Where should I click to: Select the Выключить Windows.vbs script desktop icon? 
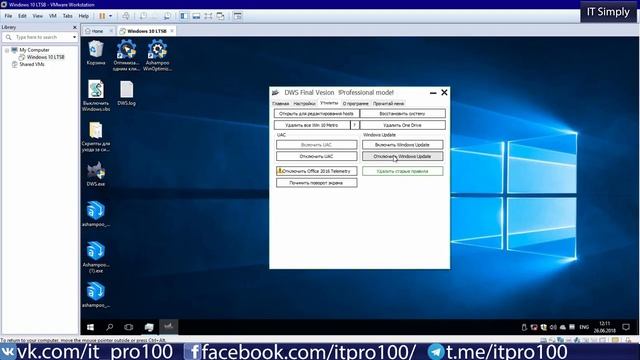point(96,96)
